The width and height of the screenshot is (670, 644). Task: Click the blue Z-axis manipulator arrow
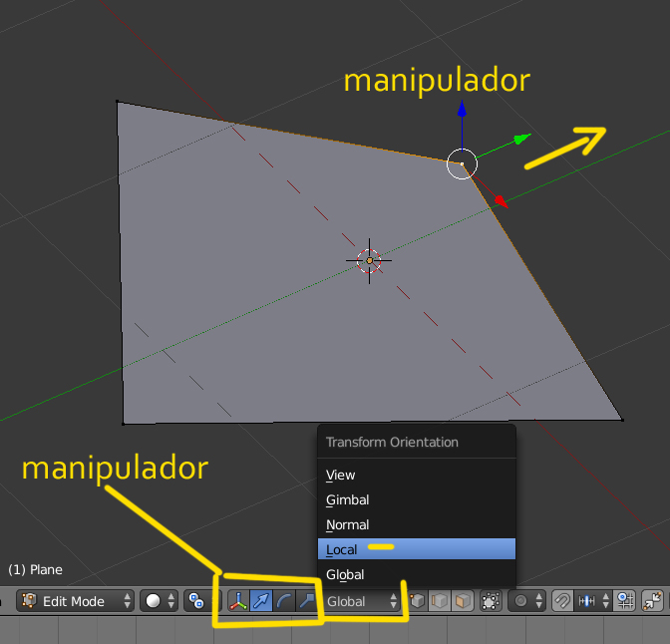tap(462, 110)
